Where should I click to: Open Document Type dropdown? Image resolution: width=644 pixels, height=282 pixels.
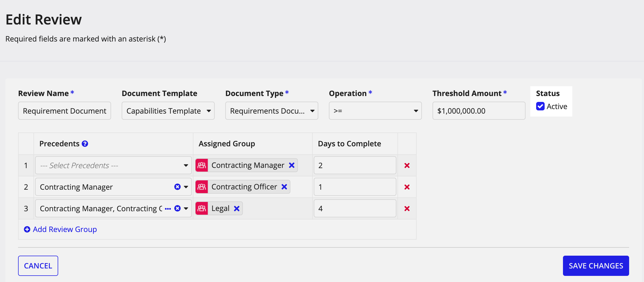(272, 111)
